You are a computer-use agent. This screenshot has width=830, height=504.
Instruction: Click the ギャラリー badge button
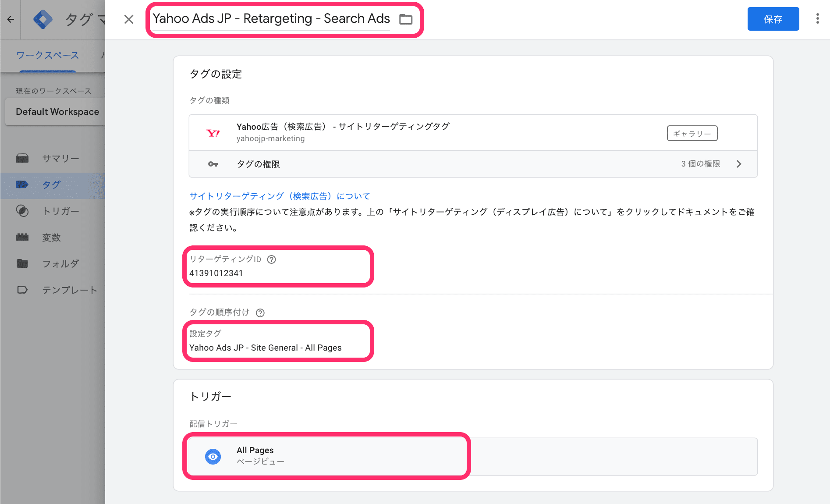pos(692,134)
